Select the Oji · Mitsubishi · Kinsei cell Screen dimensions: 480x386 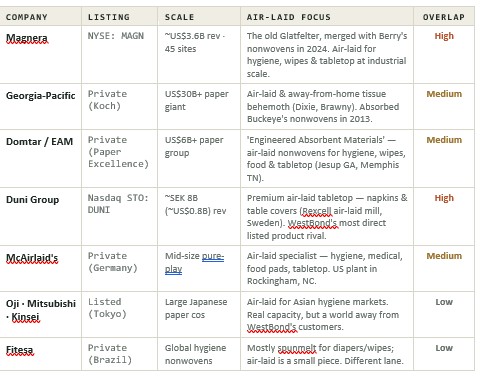pyautogui.click(x=41, y=315)
